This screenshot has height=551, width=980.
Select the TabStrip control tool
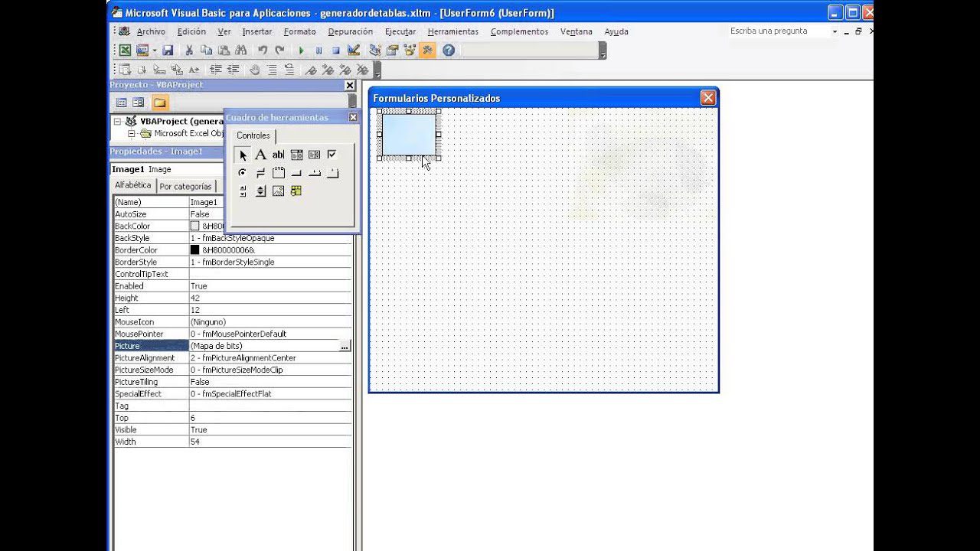pos(314,173)
